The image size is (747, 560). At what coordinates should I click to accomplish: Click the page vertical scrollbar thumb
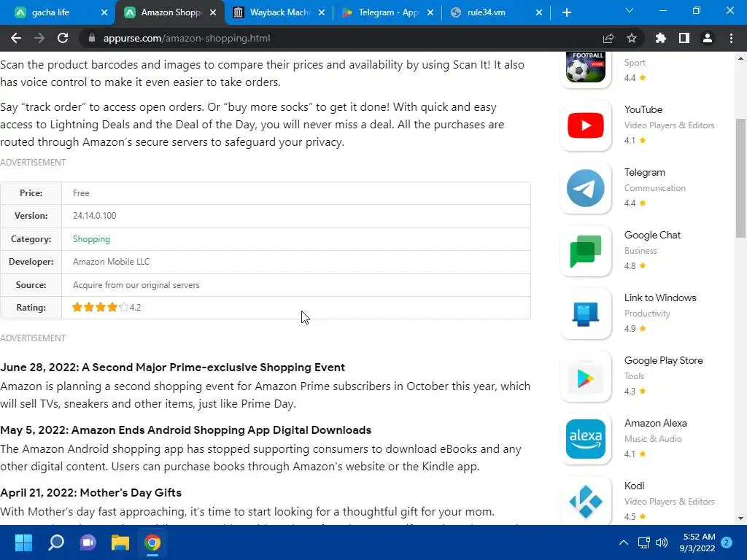[x=741, y=177]
